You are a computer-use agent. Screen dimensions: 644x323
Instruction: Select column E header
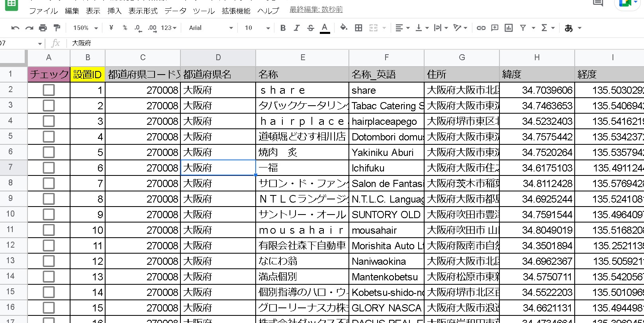click(303, 58)
